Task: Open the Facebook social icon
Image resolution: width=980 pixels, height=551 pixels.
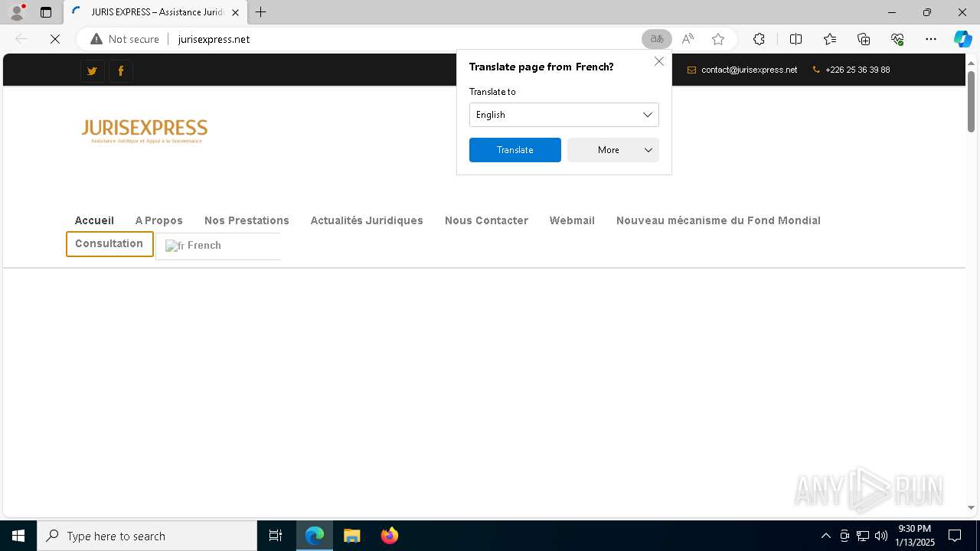Action: point(121,71)
